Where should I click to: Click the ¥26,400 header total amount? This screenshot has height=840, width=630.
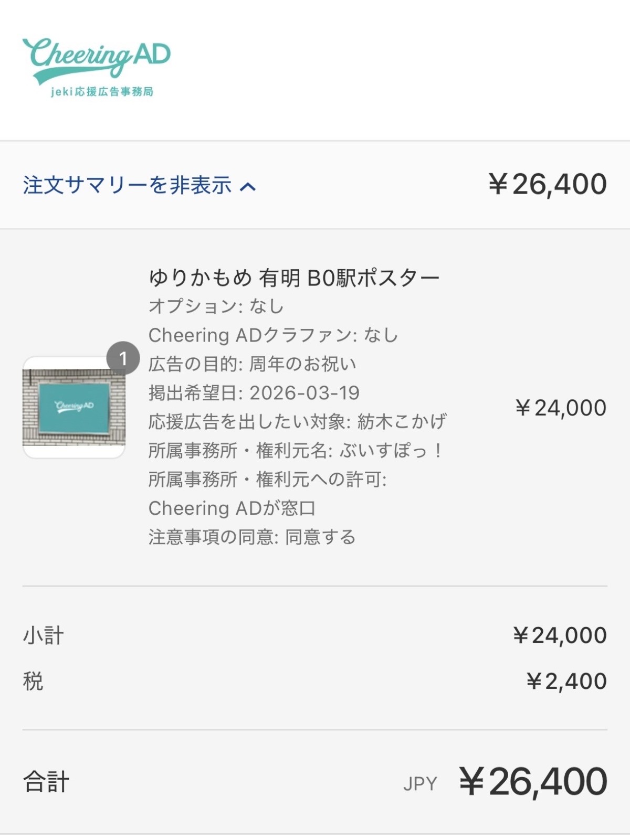(547, 185)
